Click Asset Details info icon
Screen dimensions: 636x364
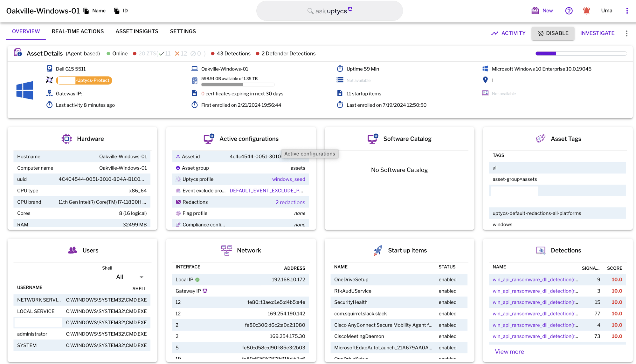pyautogui.click(x=18, y=53)
